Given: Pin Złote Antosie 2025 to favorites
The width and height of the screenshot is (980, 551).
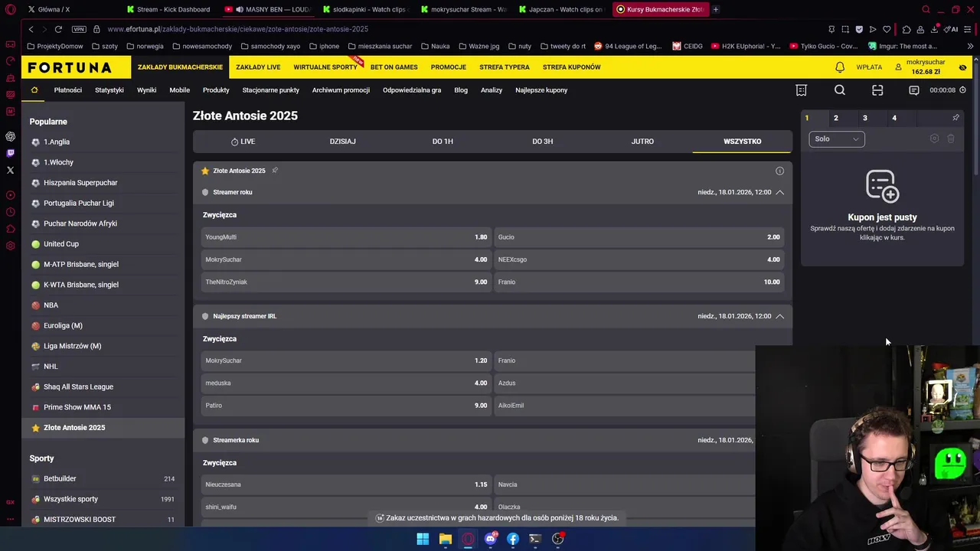Looking at the screenshot, I should tap(275, 171).
